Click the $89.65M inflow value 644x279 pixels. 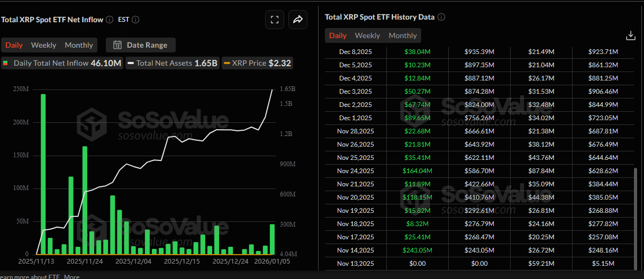[417, 118]
